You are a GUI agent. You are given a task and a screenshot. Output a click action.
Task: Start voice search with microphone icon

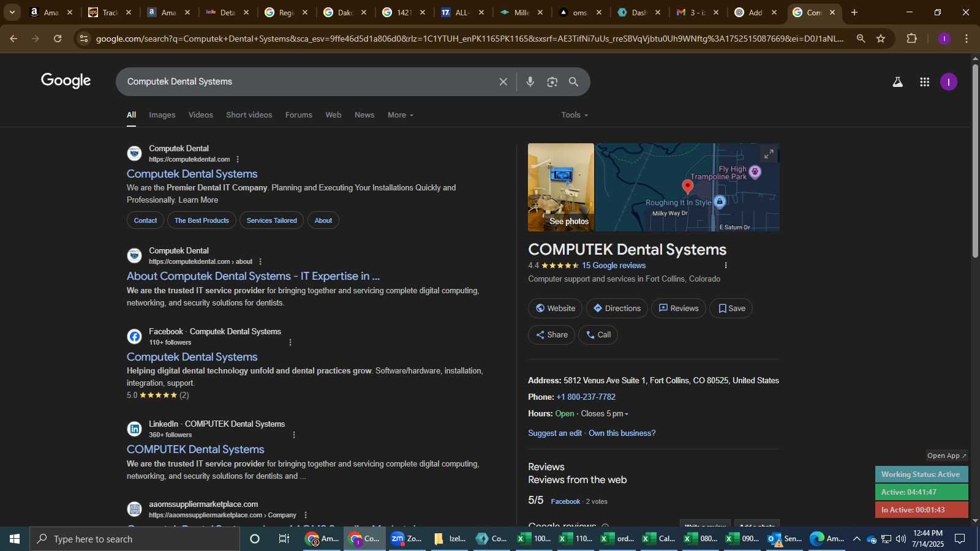click(530, 81)
